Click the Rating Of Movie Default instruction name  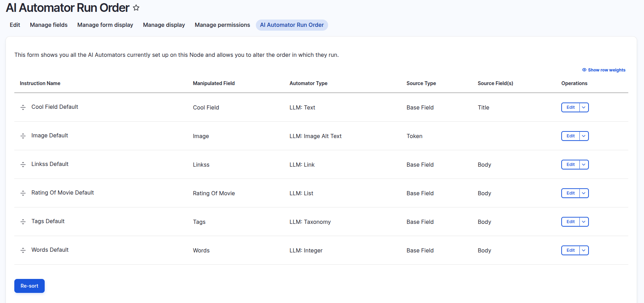tap(62, 192)
